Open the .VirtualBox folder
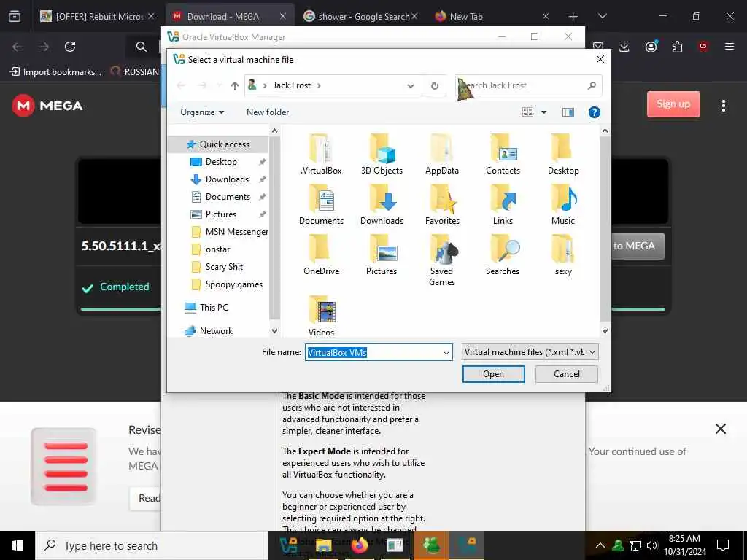Image resolution: width=747 pixels, height=560 pixels. pos(321,155)
